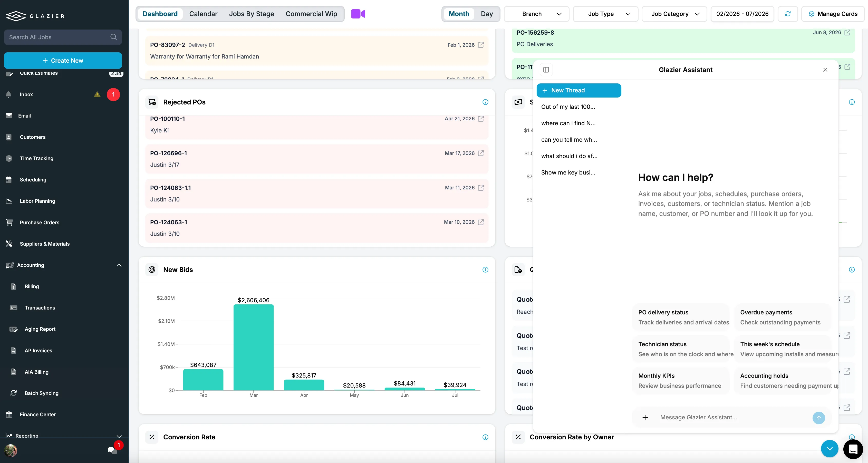Show info for Conversion Rate card
The height and width of the screenshot is (463, 868).
pyautogui.click(x=485, y=437)
